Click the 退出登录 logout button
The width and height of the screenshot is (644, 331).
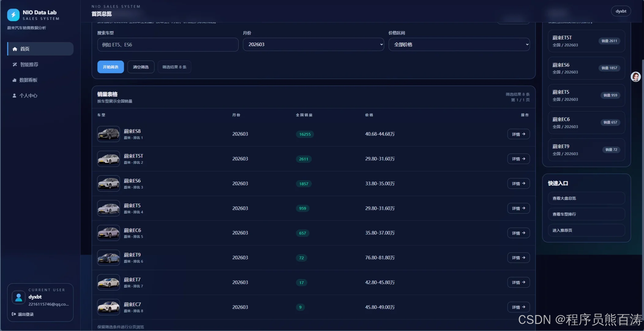(23, 314)
